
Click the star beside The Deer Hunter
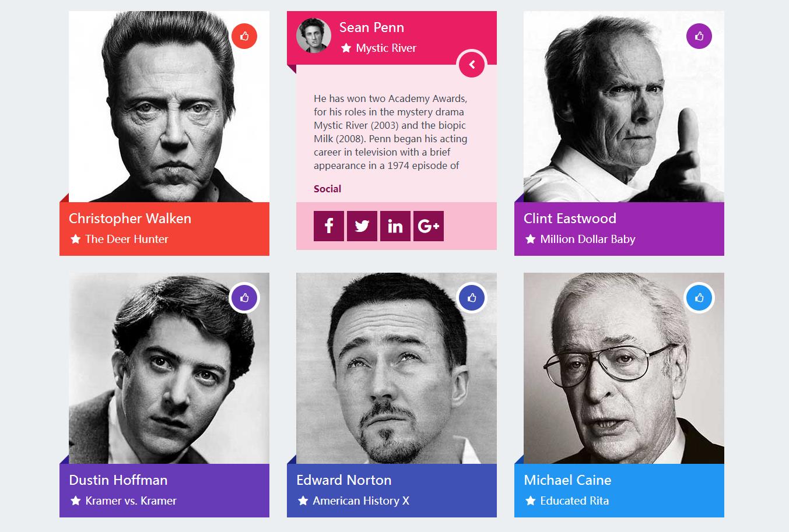[75, 239]
